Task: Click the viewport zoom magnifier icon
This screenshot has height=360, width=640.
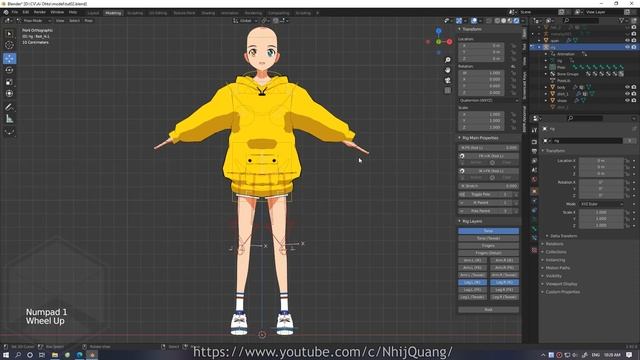Action: 448,60
